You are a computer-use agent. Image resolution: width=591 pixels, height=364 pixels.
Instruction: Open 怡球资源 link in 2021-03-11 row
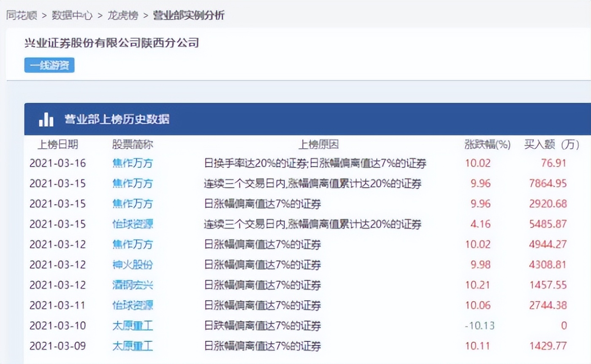(x=133, y=305)
